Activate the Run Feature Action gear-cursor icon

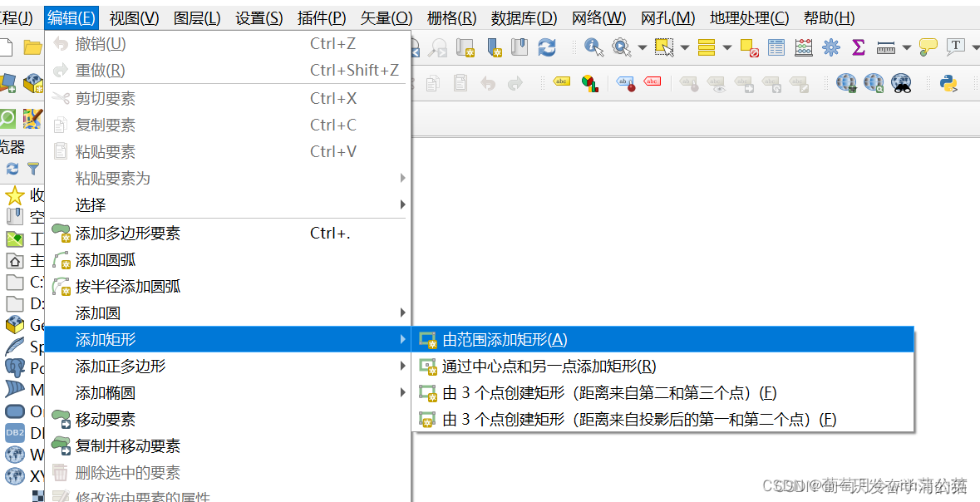coord(621,47)
